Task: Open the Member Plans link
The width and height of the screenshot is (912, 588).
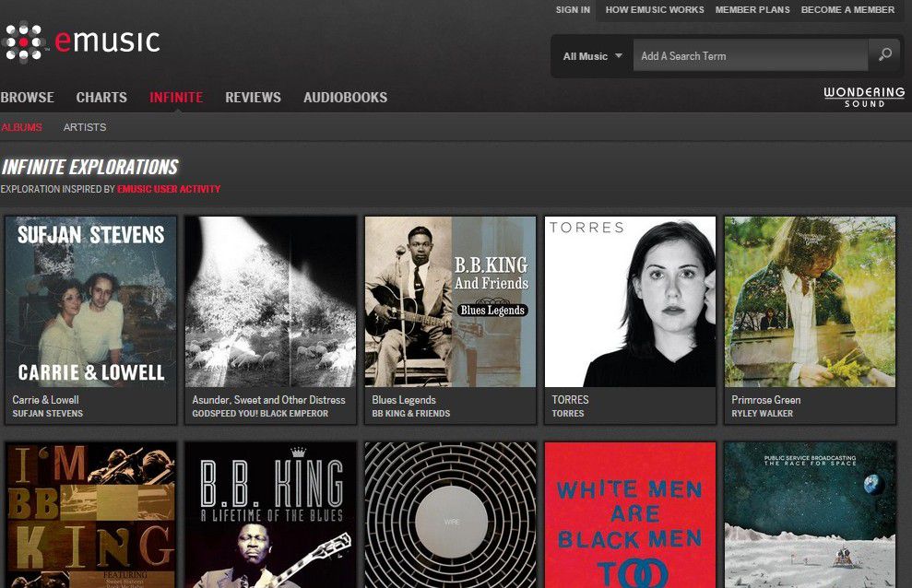Action: 752,9
